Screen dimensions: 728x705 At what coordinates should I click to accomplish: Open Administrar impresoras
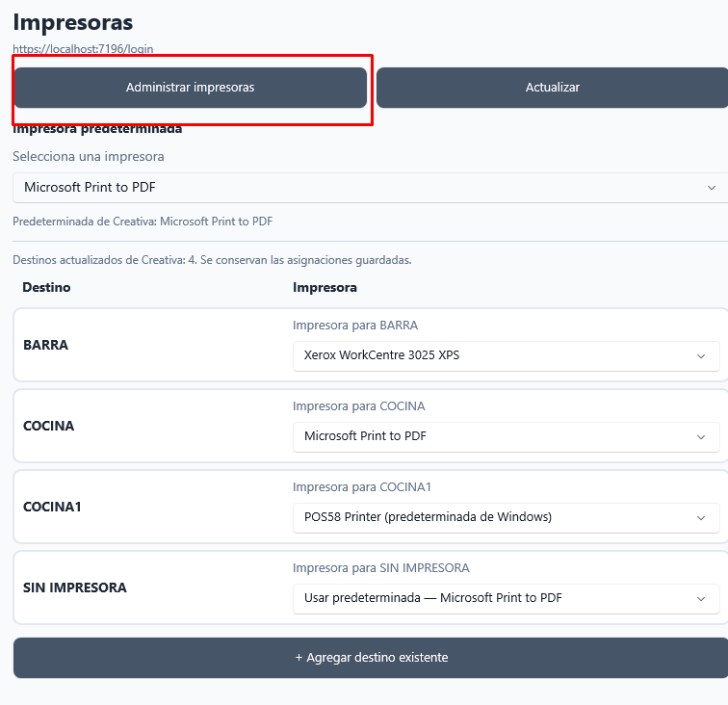[191, 88]
